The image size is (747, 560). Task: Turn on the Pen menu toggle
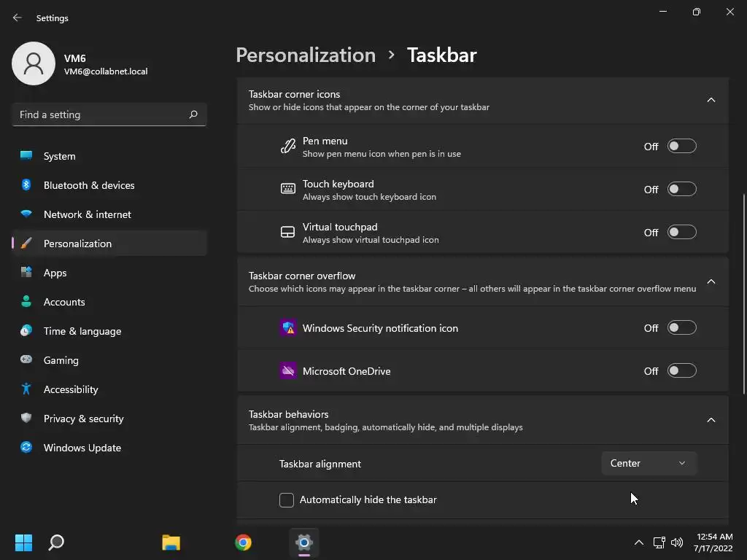681,147
